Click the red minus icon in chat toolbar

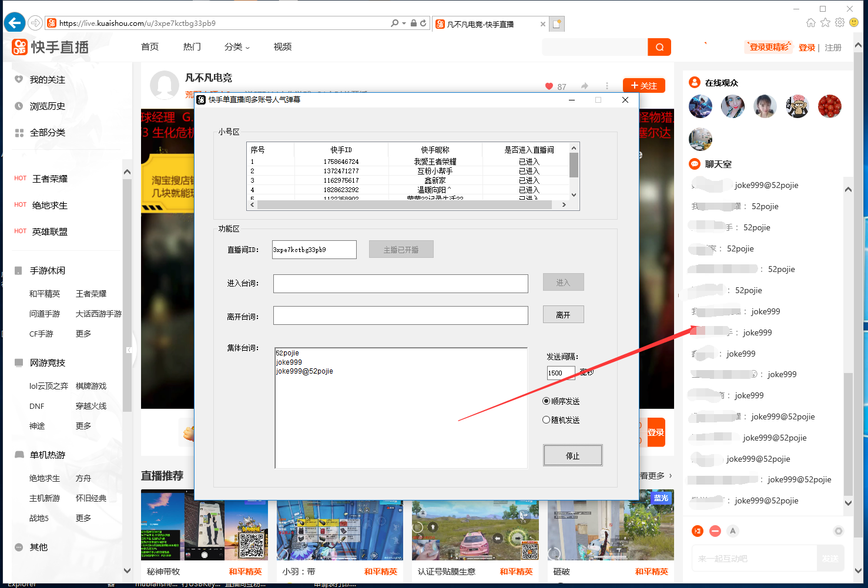click(715, 531)
